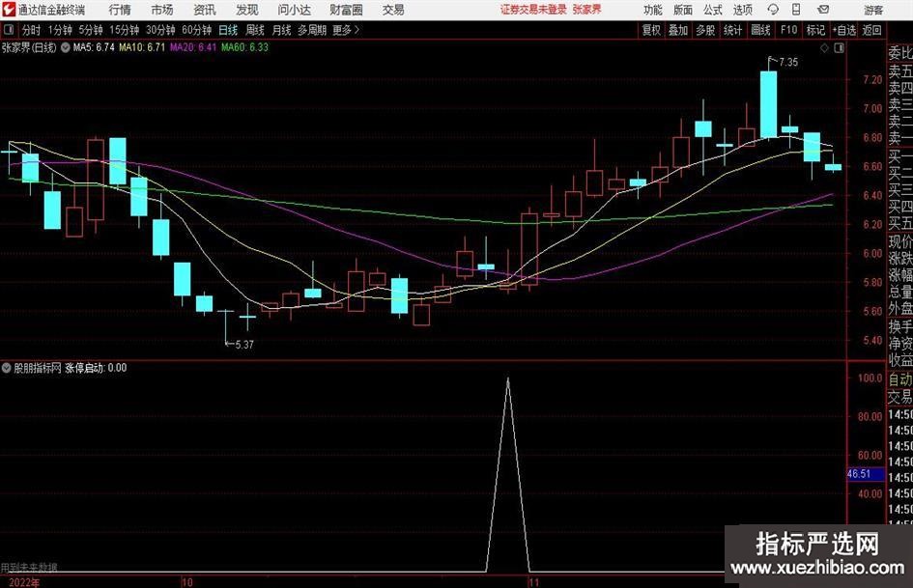Screen dimensions: 913x588
Task: Open the 公式 menu
Action: 713,10
